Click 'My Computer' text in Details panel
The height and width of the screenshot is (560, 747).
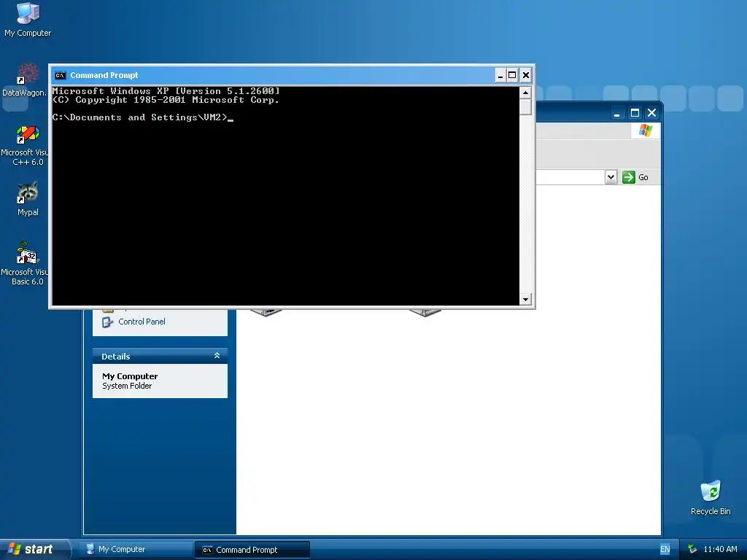click(130, 376)
